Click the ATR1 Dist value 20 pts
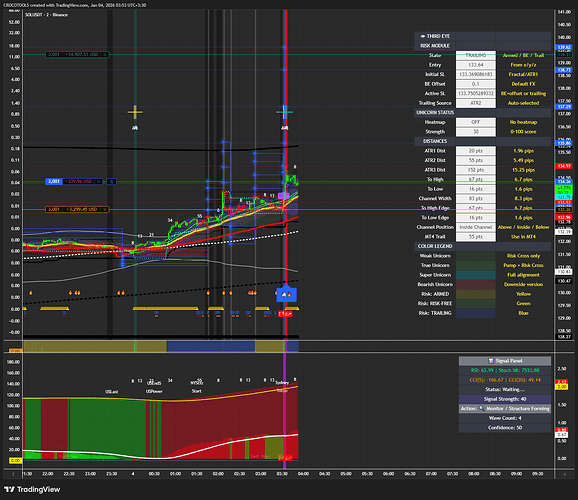This screenshot has width=578, height=500. point(476,151)
